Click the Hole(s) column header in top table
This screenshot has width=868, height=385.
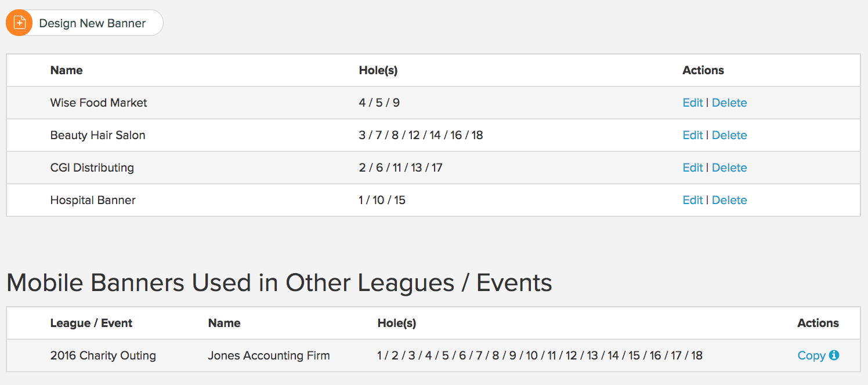(x=378, y=70)
